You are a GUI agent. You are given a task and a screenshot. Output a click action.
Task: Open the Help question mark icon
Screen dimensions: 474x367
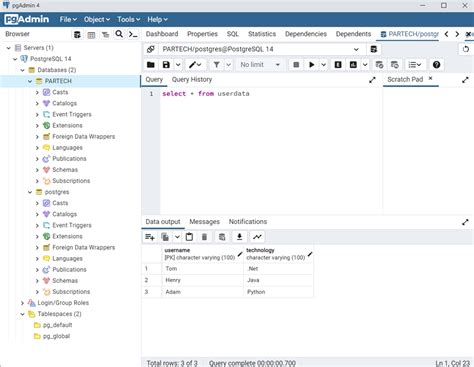tap(436, 65)
